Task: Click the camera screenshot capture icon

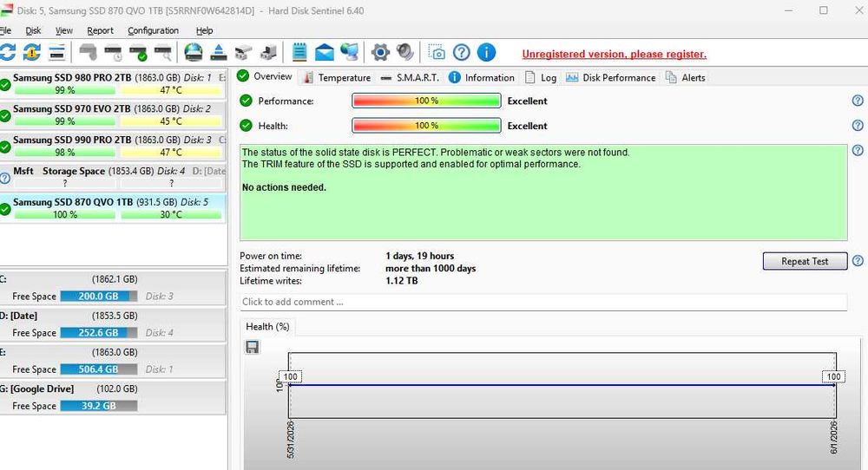Action: click(437, 53)
